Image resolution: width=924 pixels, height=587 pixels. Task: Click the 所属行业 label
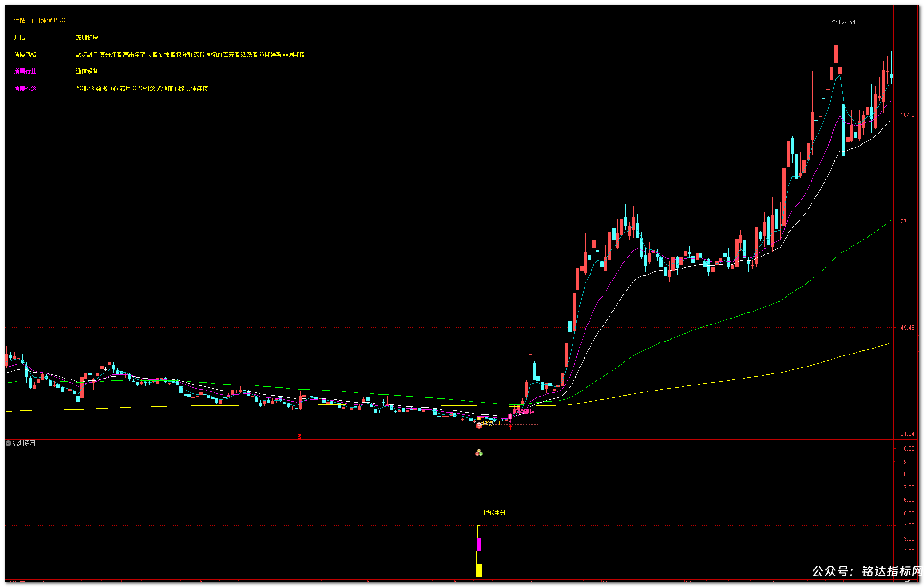pos(26,71)
